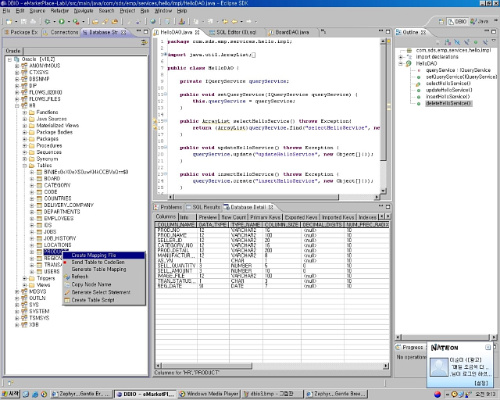Click Sort icon in Outline toolbar
The height and width of the screenshot is (400, 500).
click(448, 42)
